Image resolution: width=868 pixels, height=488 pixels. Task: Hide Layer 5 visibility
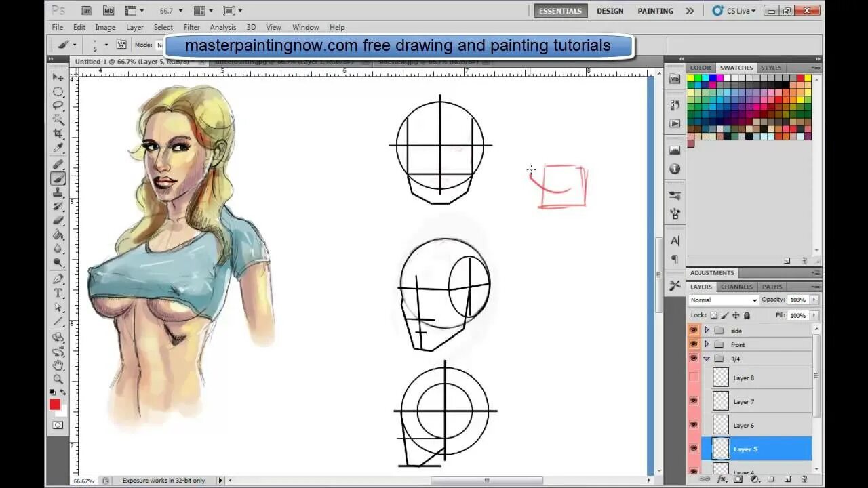click(x=693, y=449)
